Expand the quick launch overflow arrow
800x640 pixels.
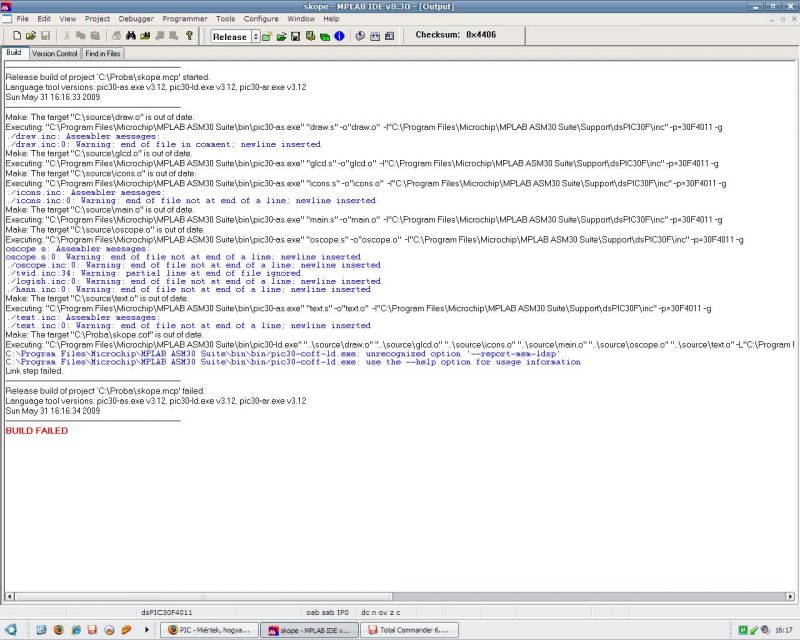pyautogui.click(x=147, y=629)
